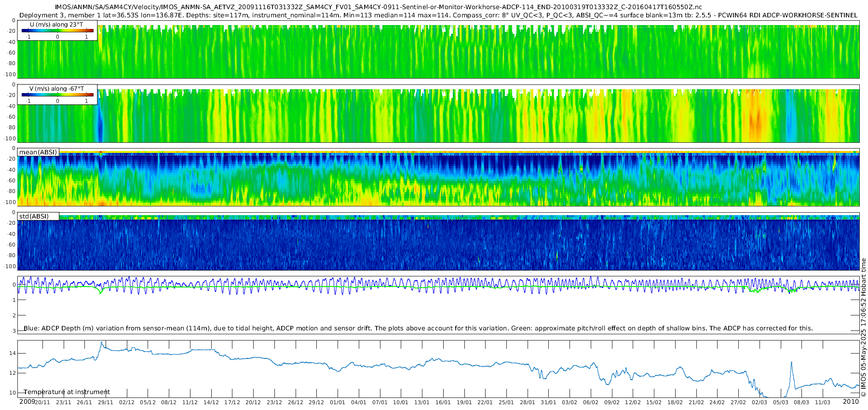Click the V velocity colorbar legend
The image size is (868, 410).
(57, 95)
